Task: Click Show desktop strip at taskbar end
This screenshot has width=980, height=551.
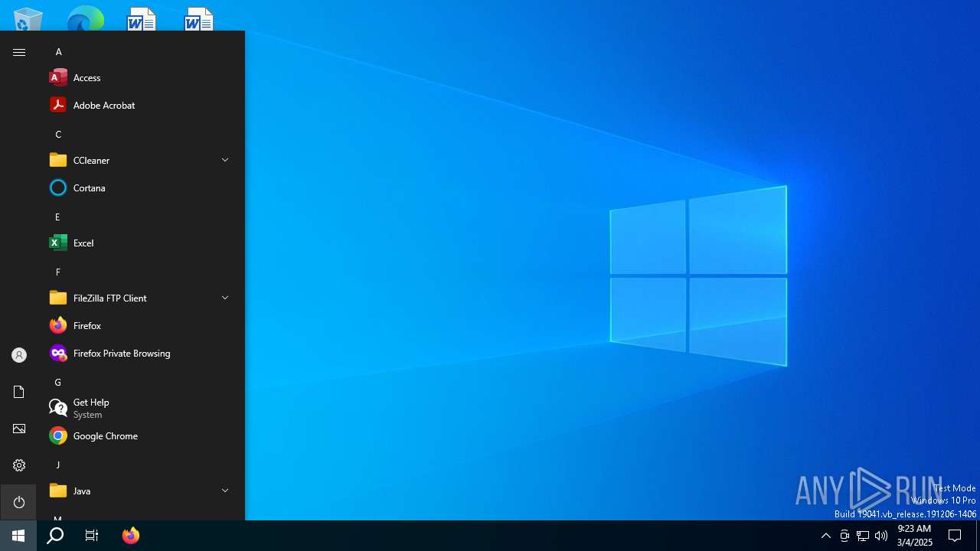Action: coord(978,536)
